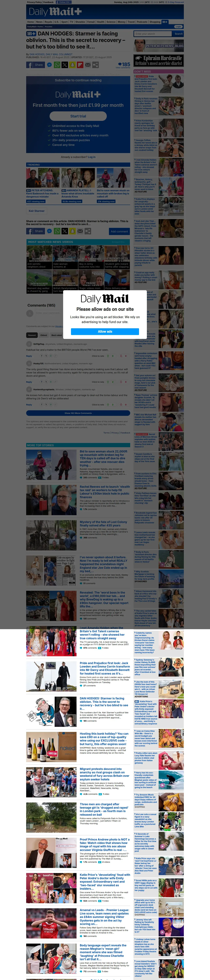Viewport: 210px width, 980px height.
Task: Open generic share icon under article byline
Action: pyautogui.click(x=95, y=65)
